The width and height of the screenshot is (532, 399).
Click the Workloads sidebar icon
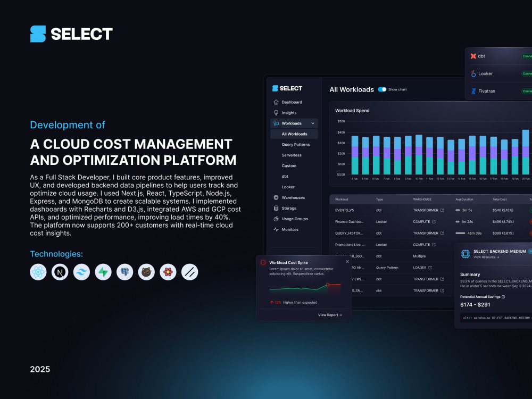coord(276,123)
